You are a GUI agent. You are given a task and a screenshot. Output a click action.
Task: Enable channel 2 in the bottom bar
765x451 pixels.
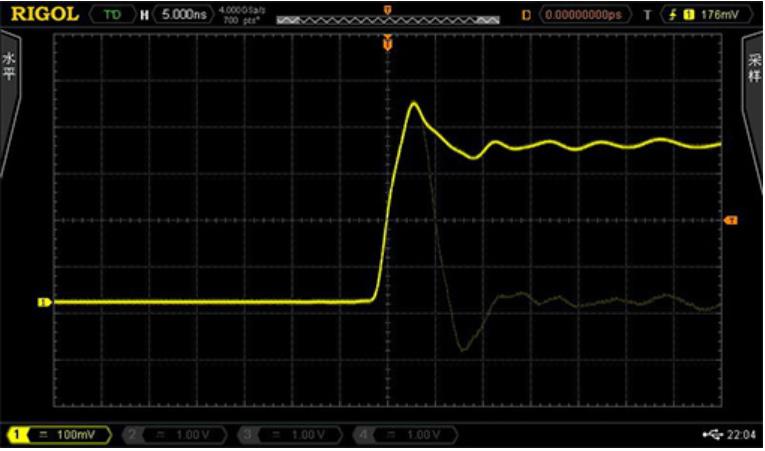tap(175, 435)
